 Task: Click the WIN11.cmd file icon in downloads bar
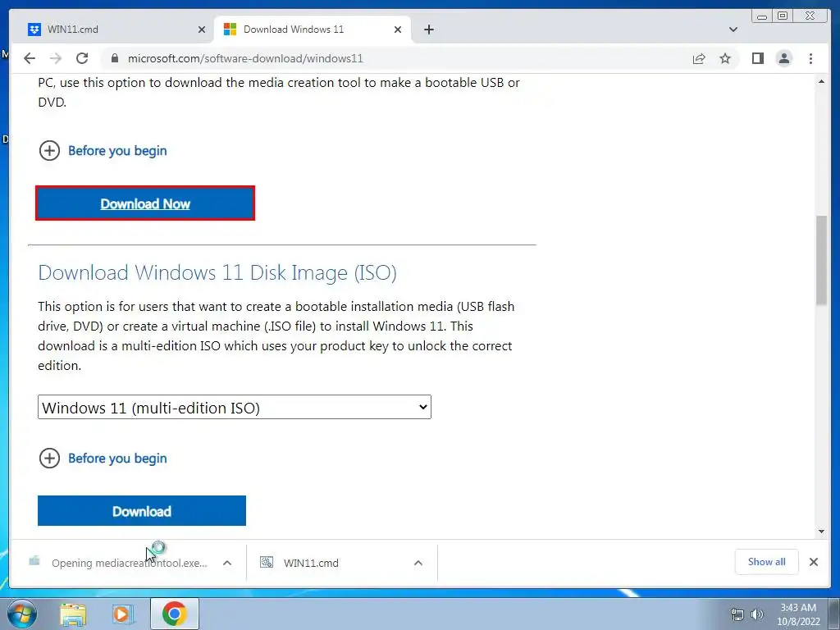267,561
